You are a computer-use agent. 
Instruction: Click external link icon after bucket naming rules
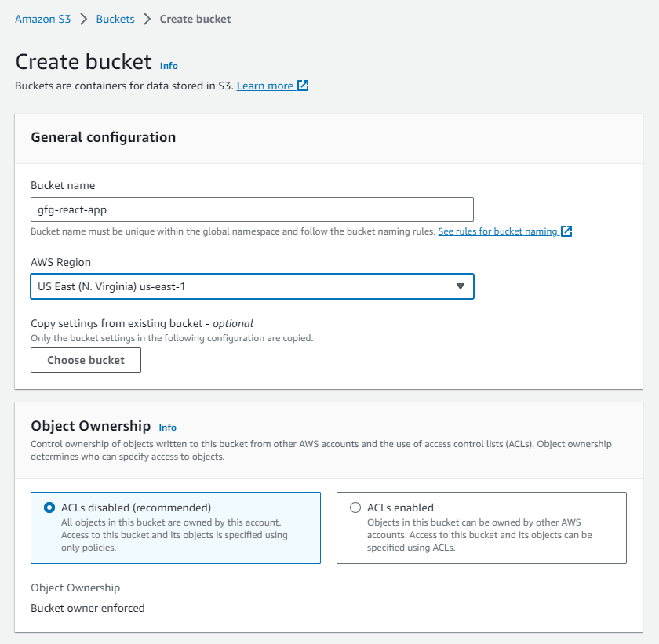[x=566, y=231]
